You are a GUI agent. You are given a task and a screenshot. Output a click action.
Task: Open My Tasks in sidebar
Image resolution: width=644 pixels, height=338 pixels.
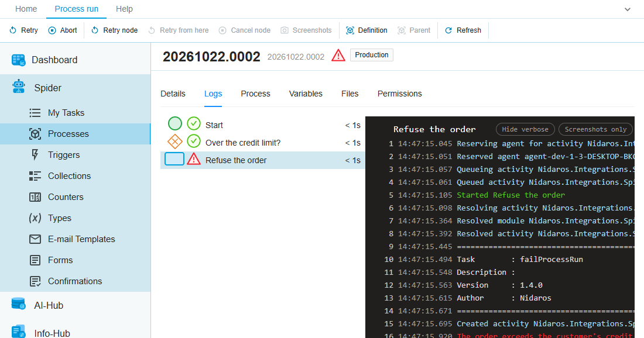click(66, 113)
